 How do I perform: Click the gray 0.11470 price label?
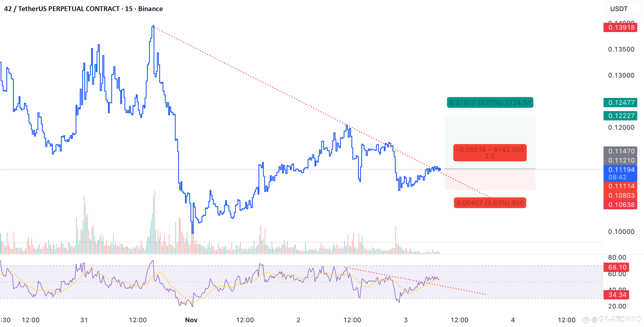620,151
